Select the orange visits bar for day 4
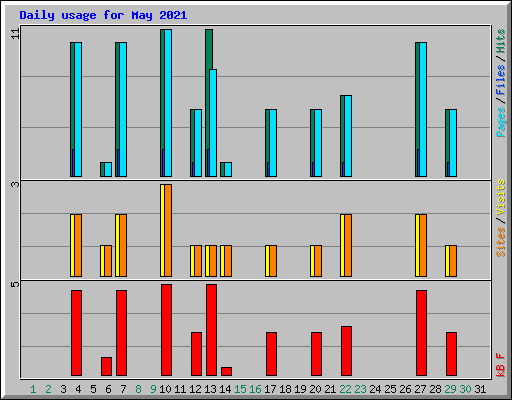The height and width of the screenshot is (400, 512). click(x=78, y=246)
